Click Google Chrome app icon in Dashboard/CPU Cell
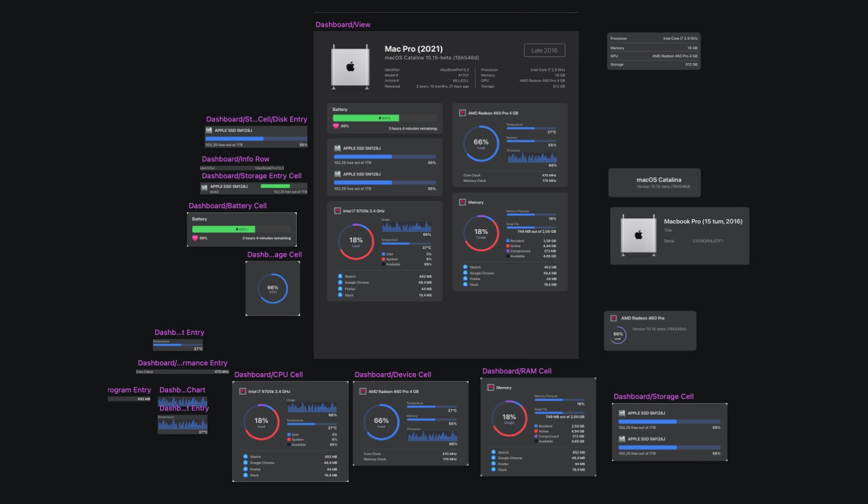The height and width of the screenshot is (504, 868). tap(246, 463)
